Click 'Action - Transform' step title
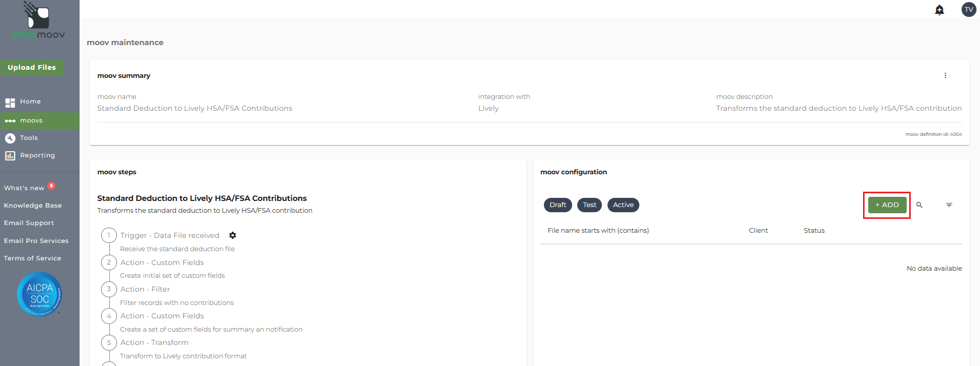Image resolution: width=980 pixels, height=366 pixels. [154, 342]
